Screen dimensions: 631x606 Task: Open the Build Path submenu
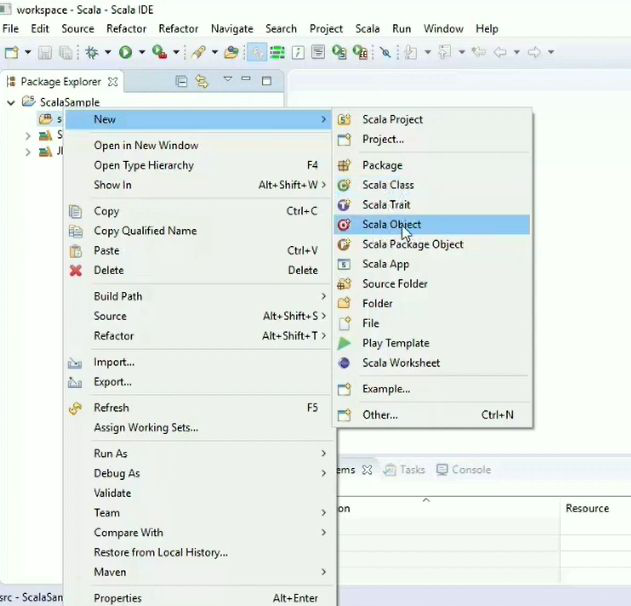coord(198,297)
